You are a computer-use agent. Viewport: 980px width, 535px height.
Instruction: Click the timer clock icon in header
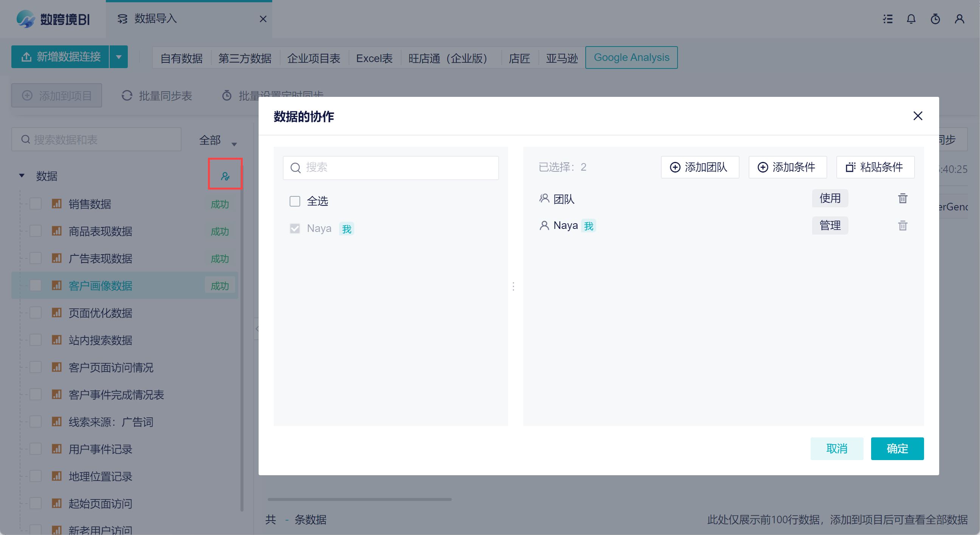[x=935, y=19]
